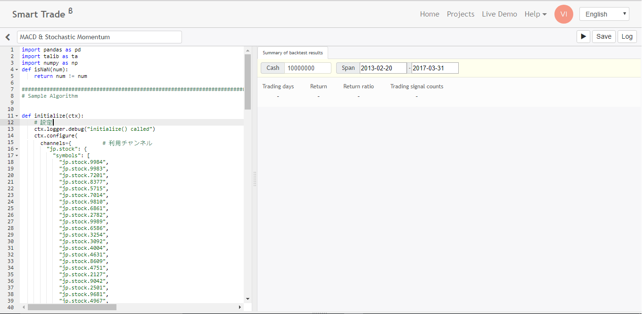The height and width of the screenshot is (314, 644).
Task: Click the editor vertical scrollbar thumb
Action: pos(248,82)
